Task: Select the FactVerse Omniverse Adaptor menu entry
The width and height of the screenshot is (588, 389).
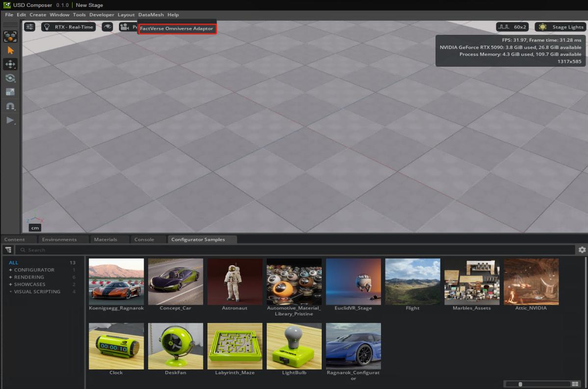Action: pos(177,28)
